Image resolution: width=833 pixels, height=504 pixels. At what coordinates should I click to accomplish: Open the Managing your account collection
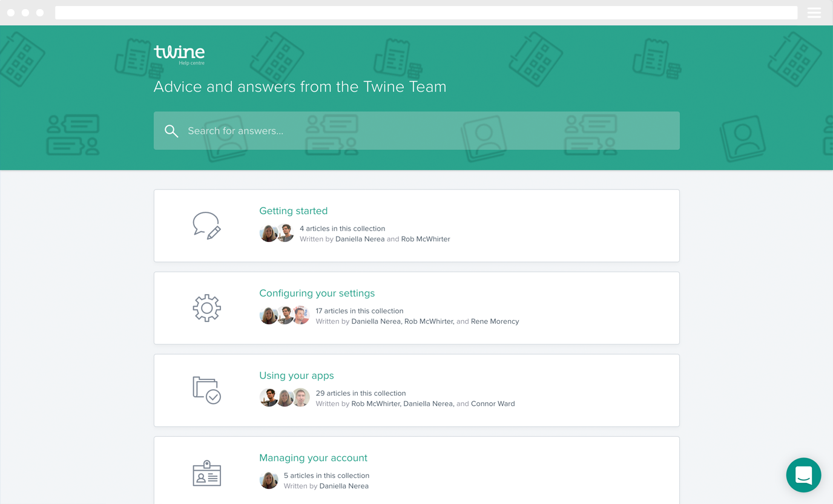coord(313,458)
